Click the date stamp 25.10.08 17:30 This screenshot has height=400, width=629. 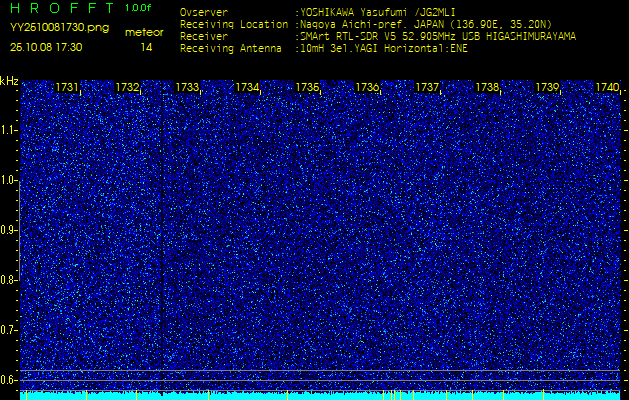(46, 47)
